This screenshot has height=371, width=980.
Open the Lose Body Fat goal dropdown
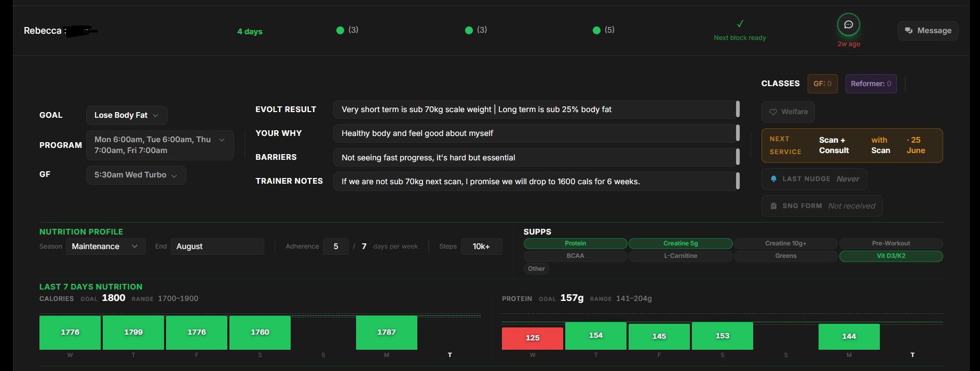click(x=127, y=115)
